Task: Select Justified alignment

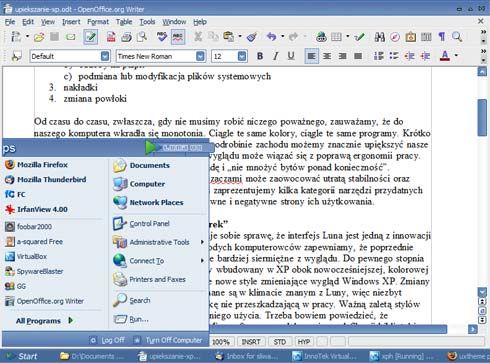Action: click(x=358, y=56)
